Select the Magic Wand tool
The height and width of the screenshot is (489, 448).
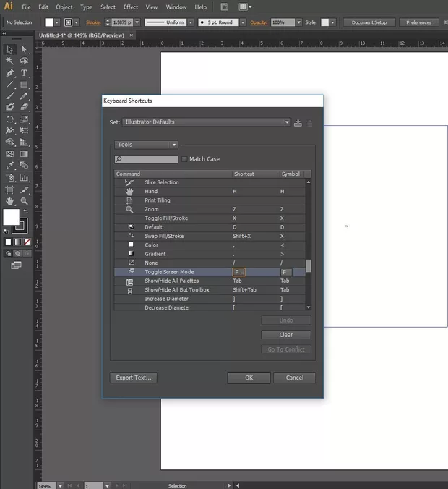pos(10,61)
